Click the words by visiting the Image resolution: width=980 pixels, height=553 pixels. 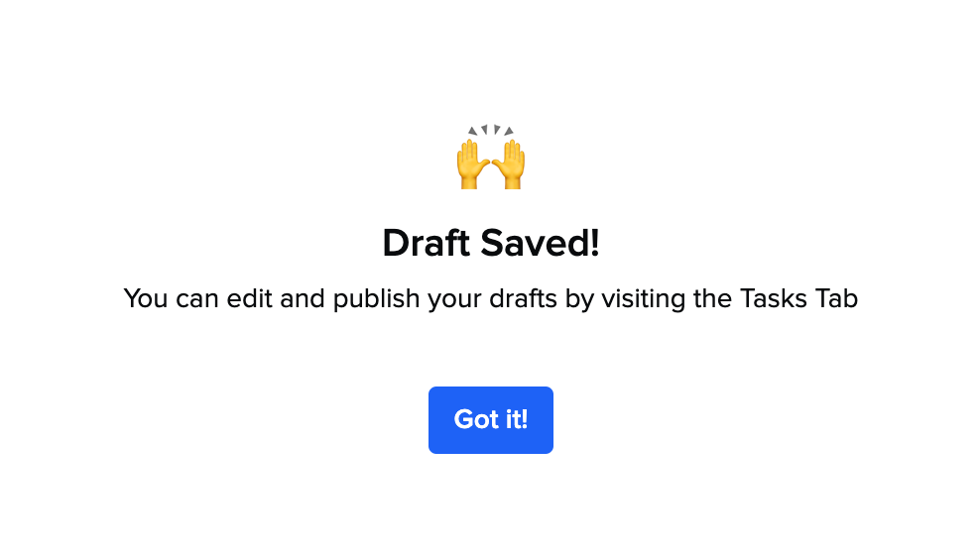coord(649,299)
